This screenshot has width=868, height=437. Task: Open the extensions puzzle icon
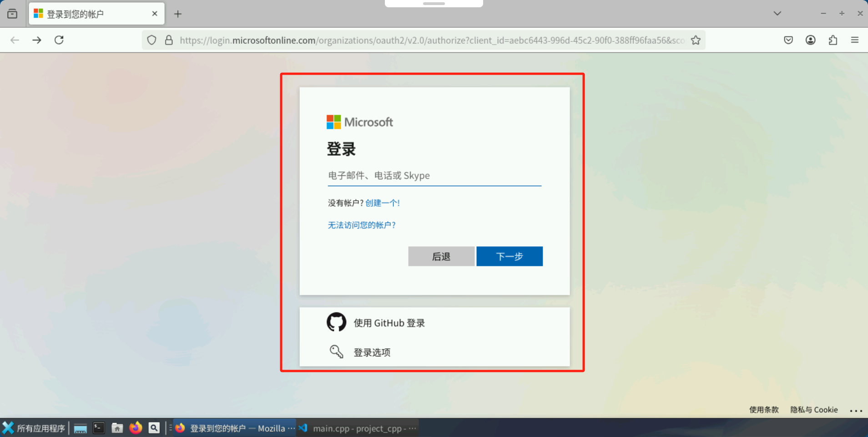pos(833,40)
